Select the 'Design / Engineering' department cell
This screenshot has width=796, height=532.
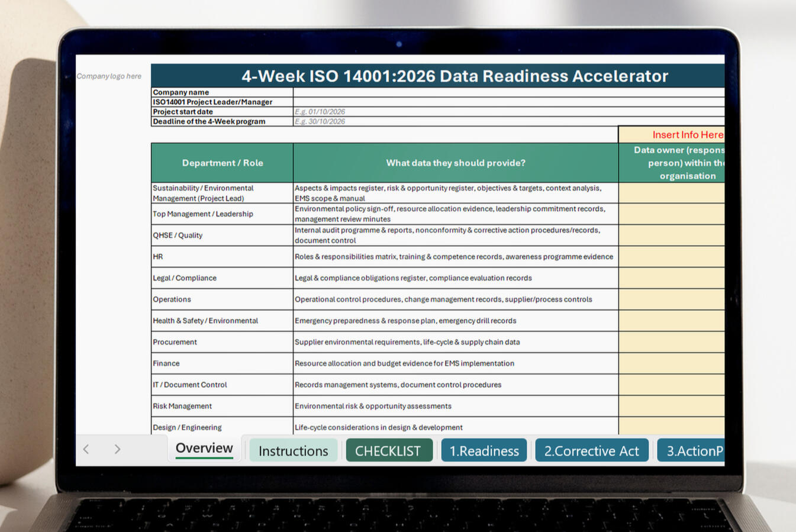[223, 427]
